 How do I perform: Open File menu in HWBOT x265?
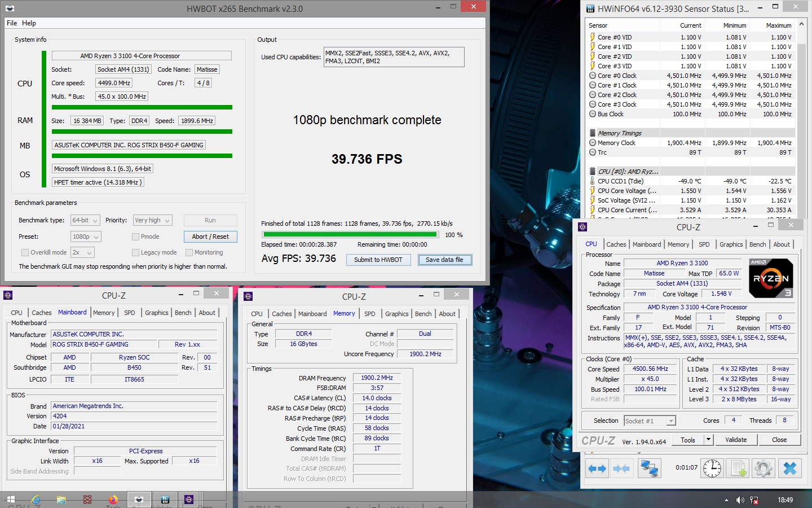point(12,23)
